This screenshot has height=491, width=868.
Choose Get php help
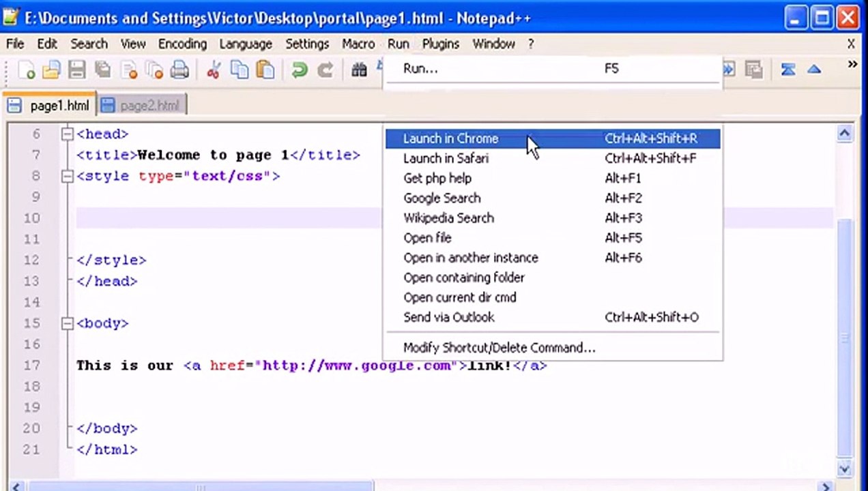point(553,178)
